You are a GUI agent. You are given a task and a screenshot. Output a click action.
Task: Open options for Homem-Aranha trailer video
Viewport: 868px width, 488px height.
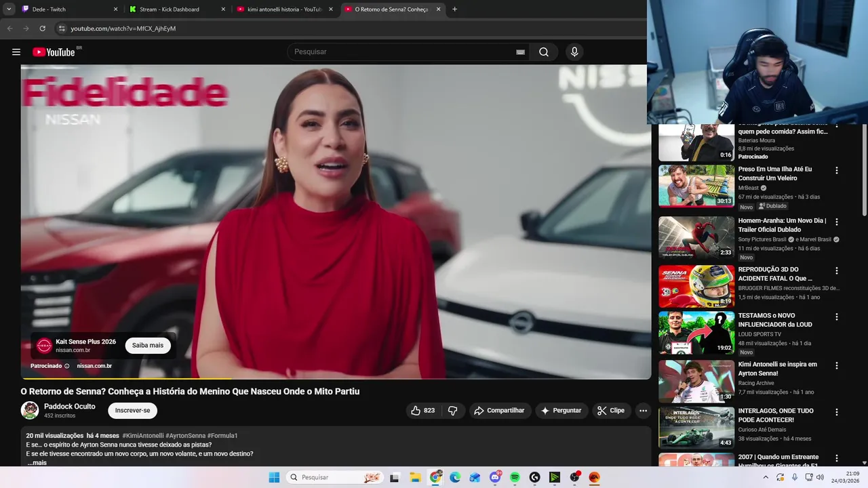coord(837,222)
